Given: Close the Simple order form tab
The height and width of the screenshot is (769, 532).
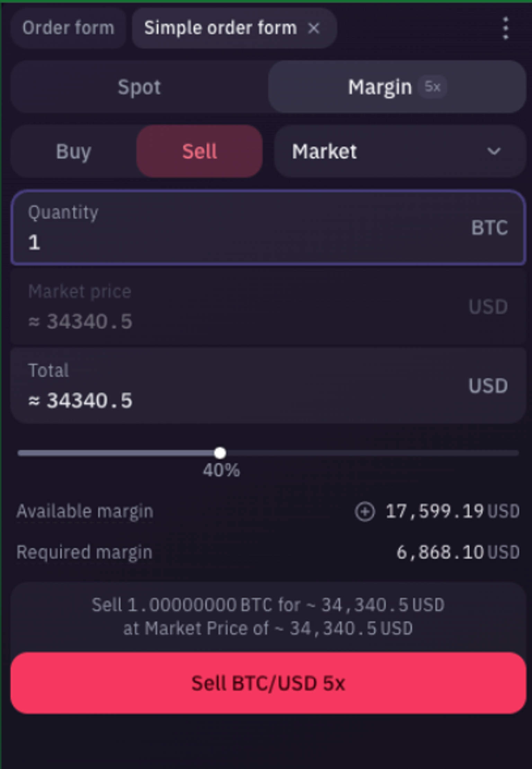Looking at the screenshot, I should click(x=313, y=28).
